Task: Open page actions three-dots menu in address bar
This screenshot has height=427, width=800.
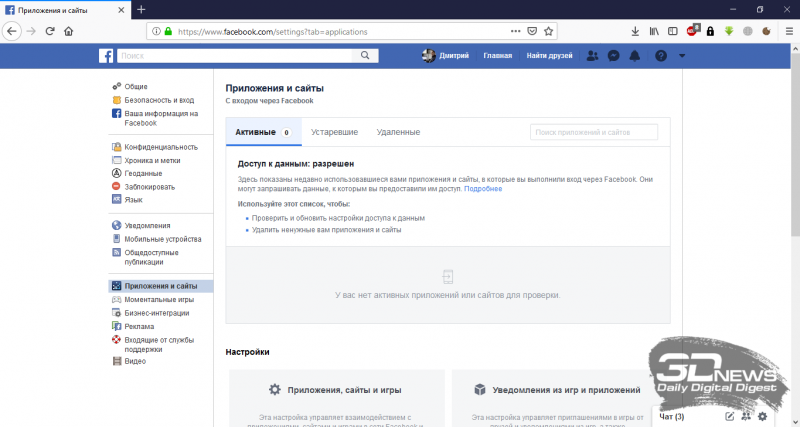Action: pyautogui.click(x=516, y=32)
